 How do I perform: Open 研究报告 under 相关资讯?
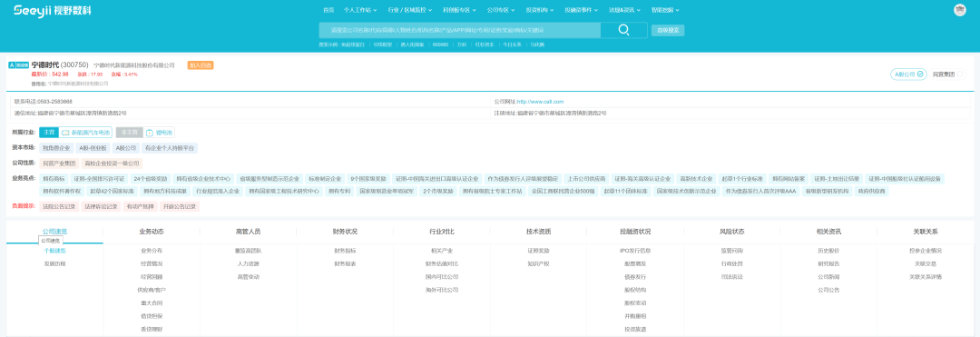[x=828, y=263]
